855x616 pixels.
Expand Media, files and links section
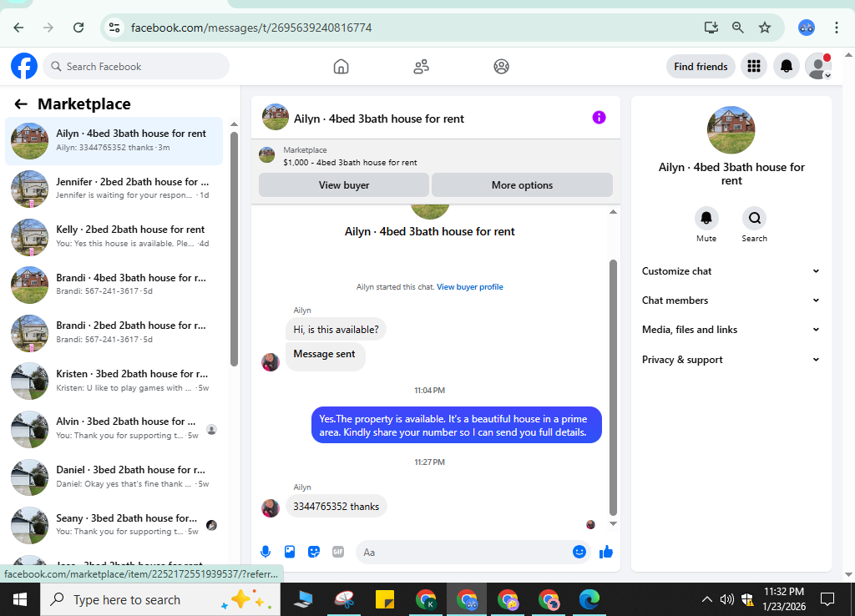click(731, 329)
